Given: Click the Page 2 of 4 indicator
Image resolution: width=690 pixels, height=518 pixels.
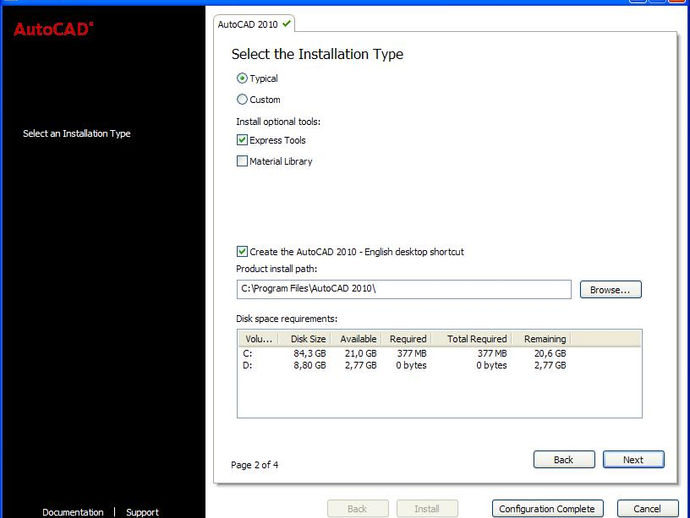Looking at the screenshot, I should click(x=254, y=465).
